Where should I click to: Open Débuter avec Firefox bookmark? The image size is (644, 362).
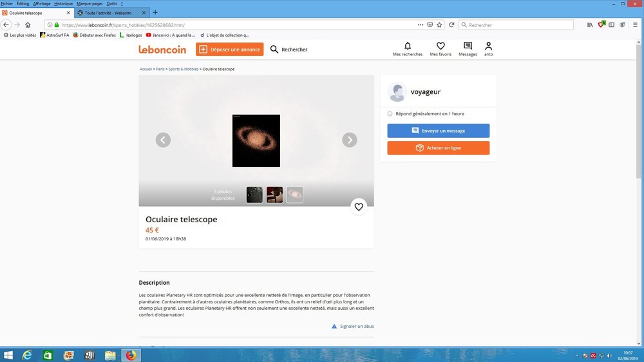pyautogui.click(x=95, y=35)
